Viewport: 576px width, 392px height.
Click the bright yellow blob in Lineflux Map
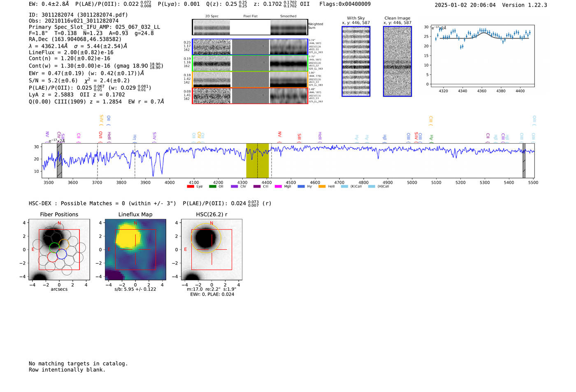tap(129, 238)
